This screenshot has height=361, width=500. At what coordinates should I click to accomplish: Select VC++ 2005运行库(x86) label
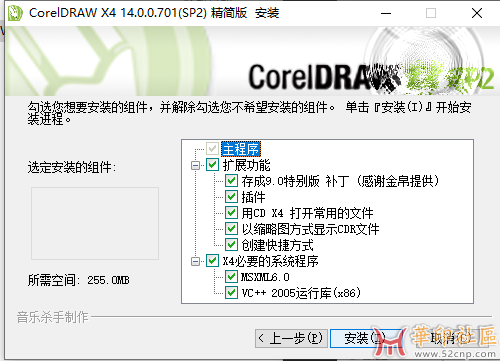[301, 293]
